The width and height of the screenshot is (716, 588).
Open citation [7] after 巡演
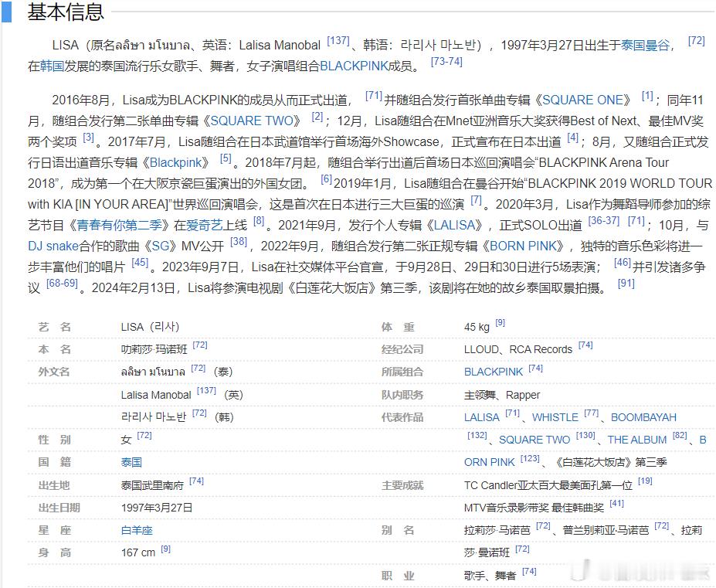[x=477, y=200]
